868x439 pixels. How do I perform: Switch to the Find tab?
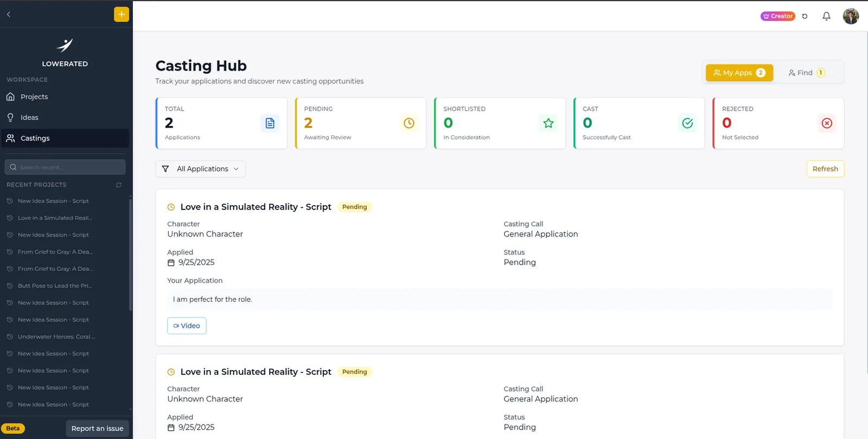click(807, 73)
